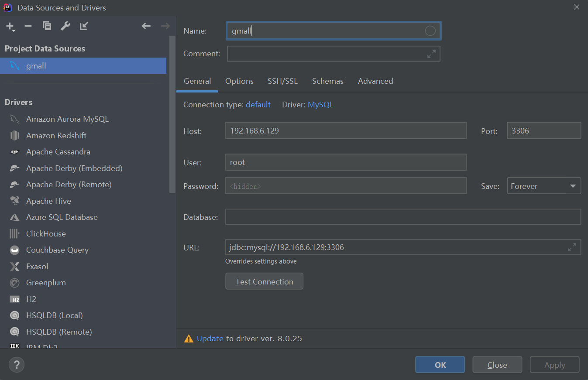The width and height of the screenshot is (588, 380).
Task: Remove the selected data source with minus icon
Action: coord(28,26)
